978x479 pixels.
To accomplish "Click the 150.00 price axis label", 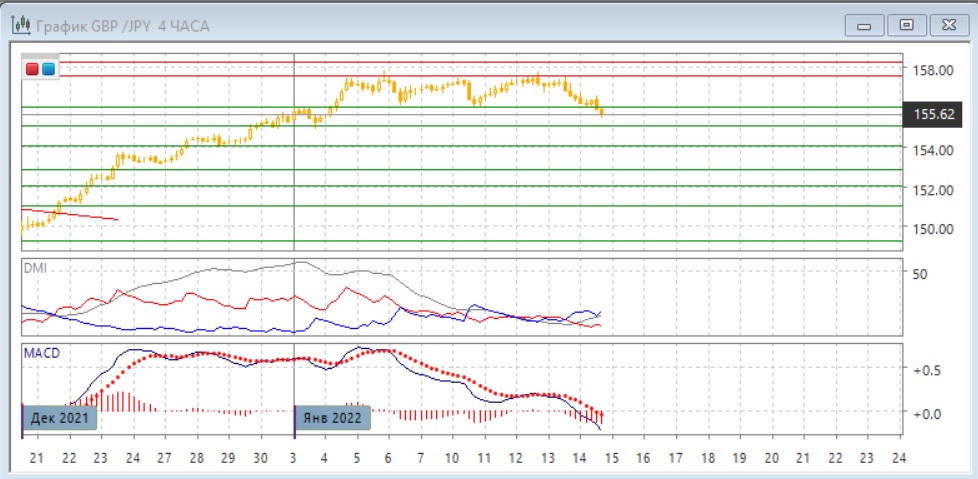I will 933,228.
